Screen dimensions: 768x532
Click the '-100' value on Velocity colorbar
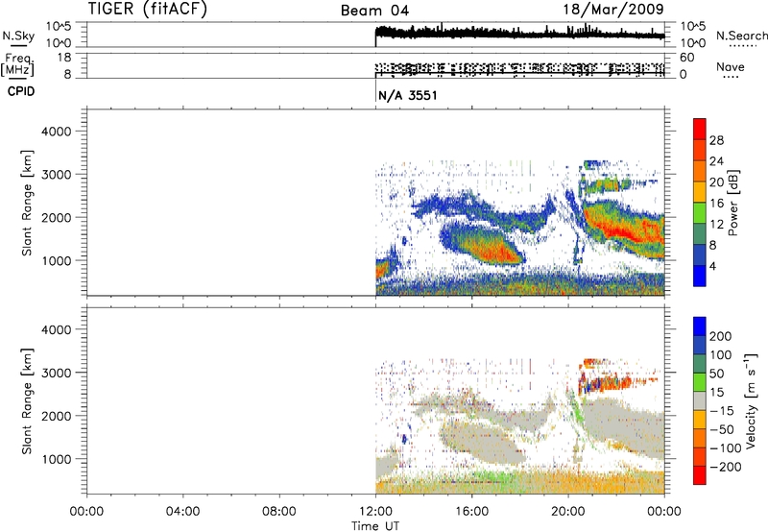(726, 447)
